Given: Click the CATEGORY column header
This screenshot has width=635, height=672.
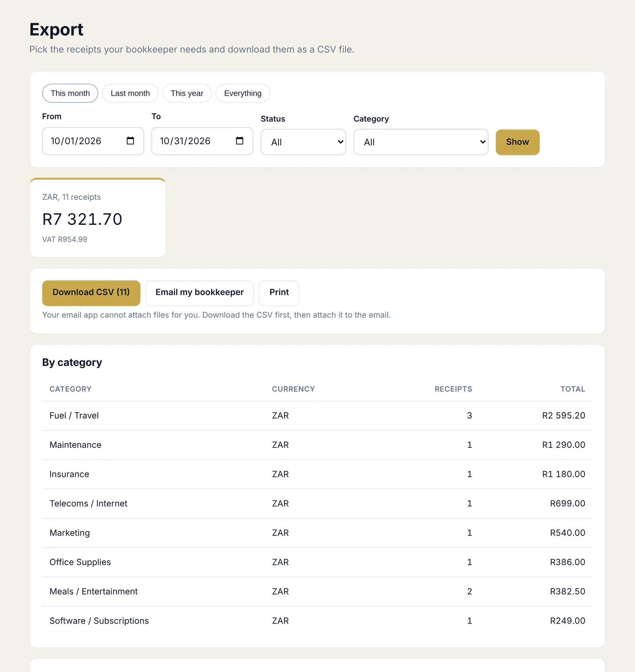Looking at the screenshot, I should point(71,389).
